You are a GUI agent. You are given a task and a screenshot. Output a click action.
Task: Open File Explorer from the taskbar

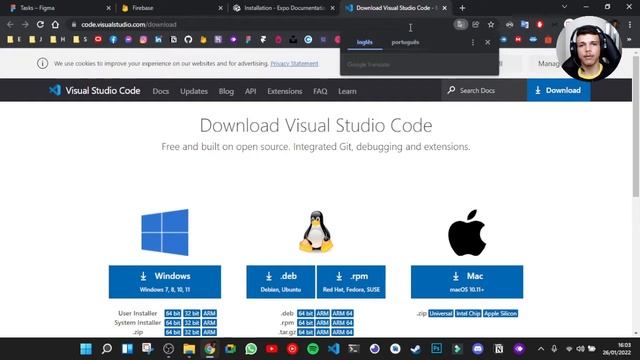189,349
